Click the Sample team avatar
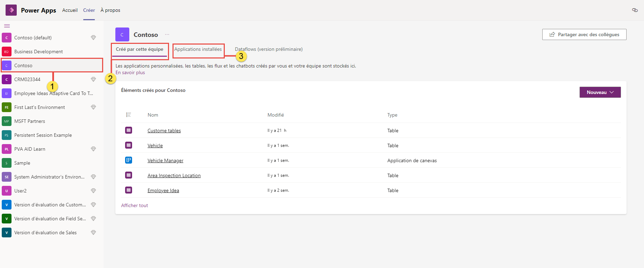 coord(7,163)
